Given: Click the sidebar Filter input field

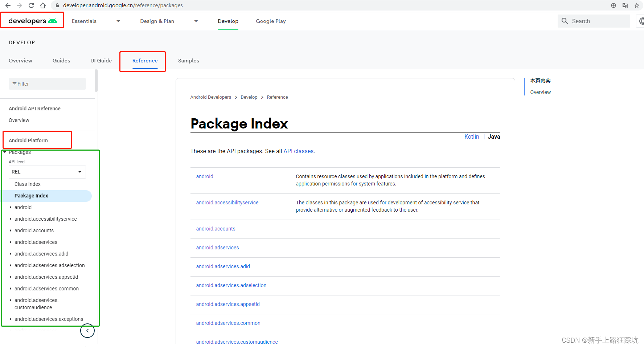Looking at the screenshot, I should point(47,84).
